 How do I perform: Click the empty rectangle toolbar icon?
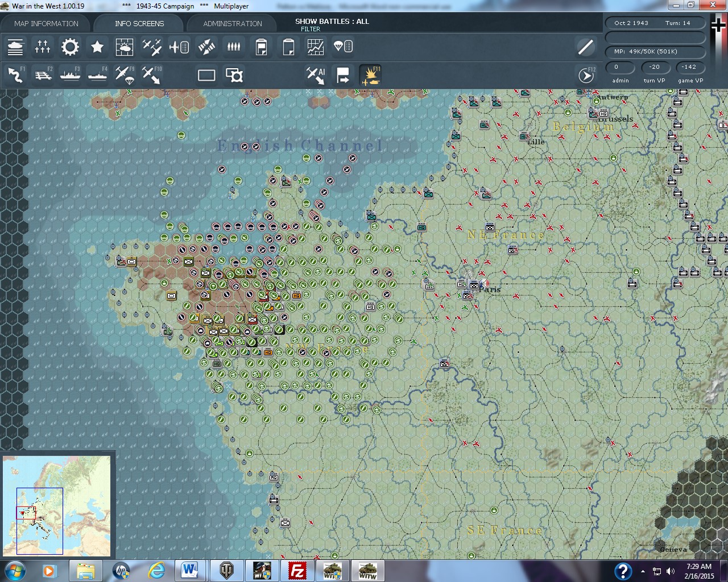pos(206,75)
